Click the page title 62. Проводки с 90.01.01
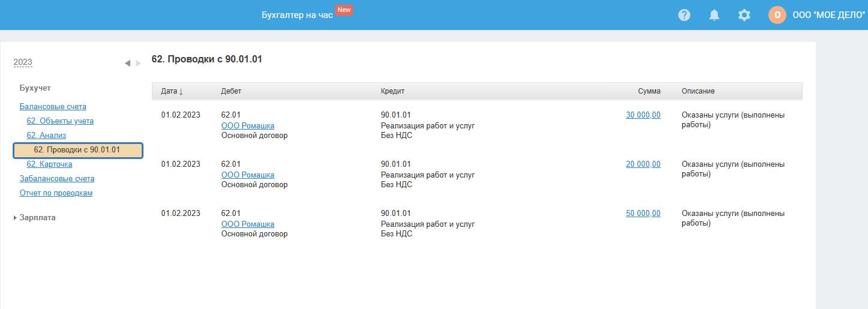This screenshot has height=309, width=868. pos(207,59)
